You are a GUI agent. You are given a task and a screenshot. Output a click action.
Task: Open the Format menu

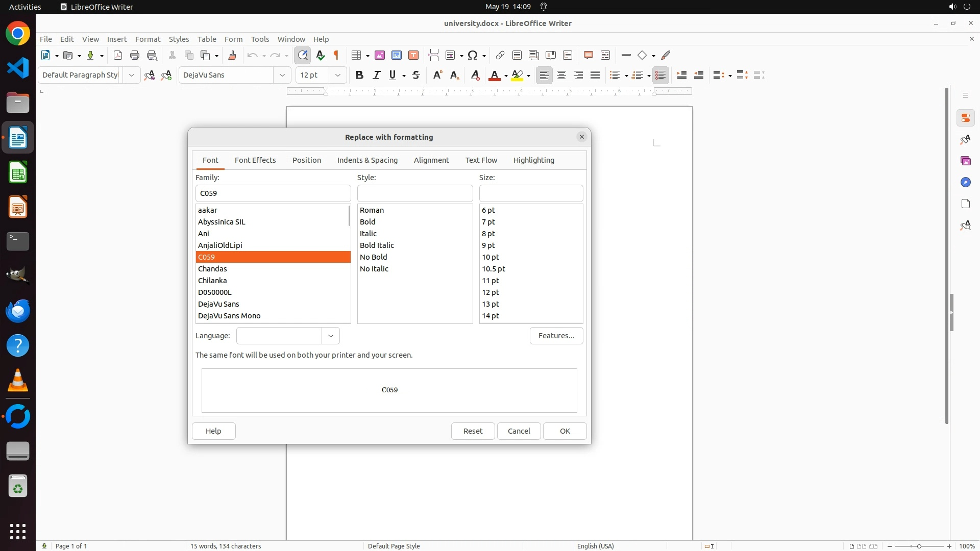point(148,39)
